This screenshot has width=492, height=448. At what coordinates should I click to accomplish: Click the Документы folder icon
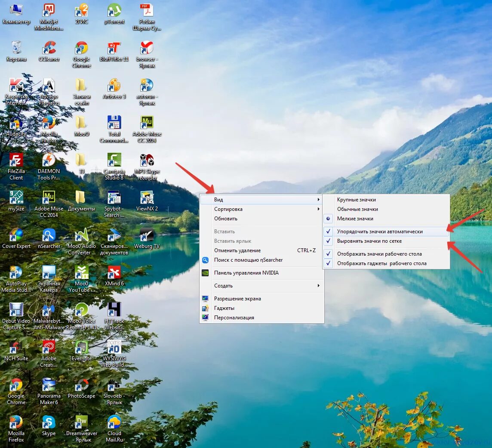[81, 201]
